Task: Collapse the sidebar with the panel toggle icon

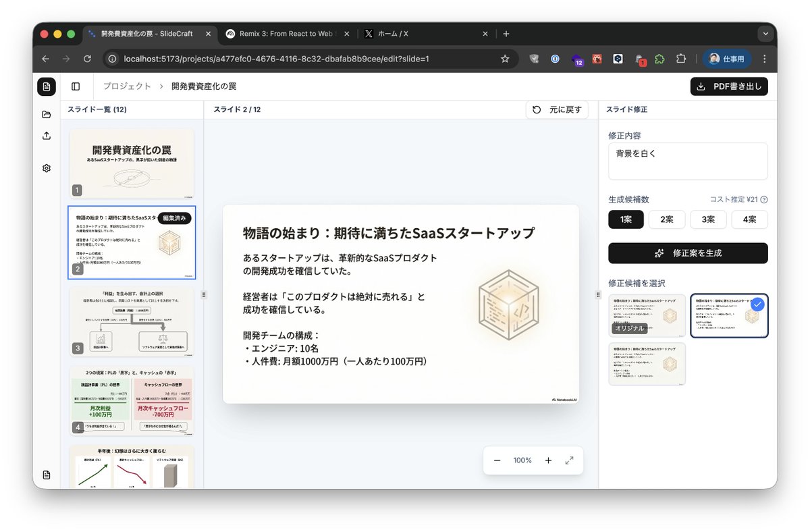Action: click(76, 86)
